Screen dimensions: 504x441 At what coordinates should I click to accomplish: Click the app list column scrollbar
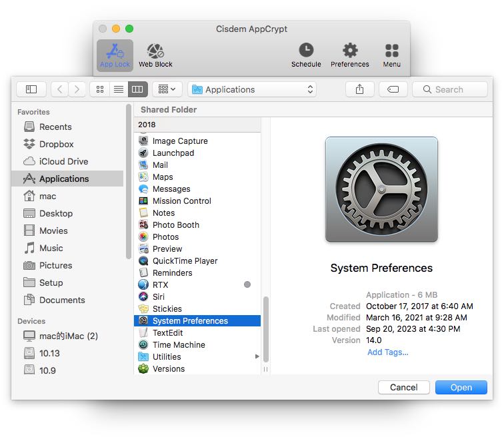[266, 329]
